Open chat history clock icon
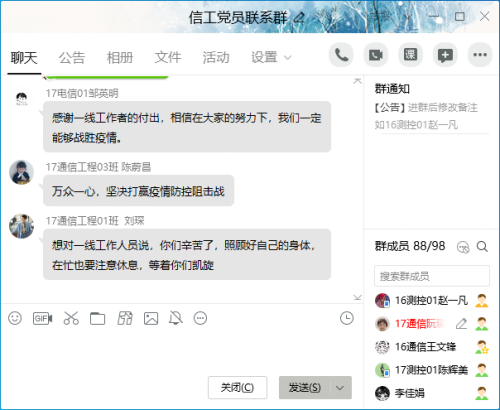This screenshot has width=500, height=410. (x=347, y=318)
